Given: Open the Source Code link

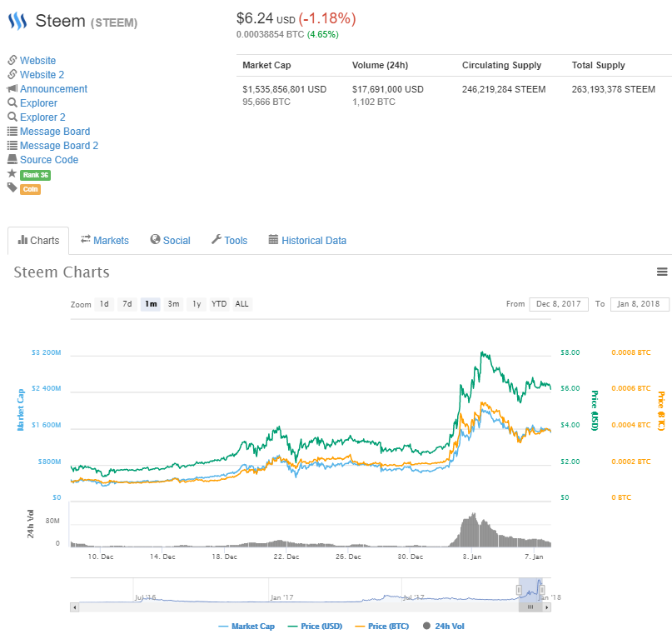Looking at the screenshot, I should [49, 159].
